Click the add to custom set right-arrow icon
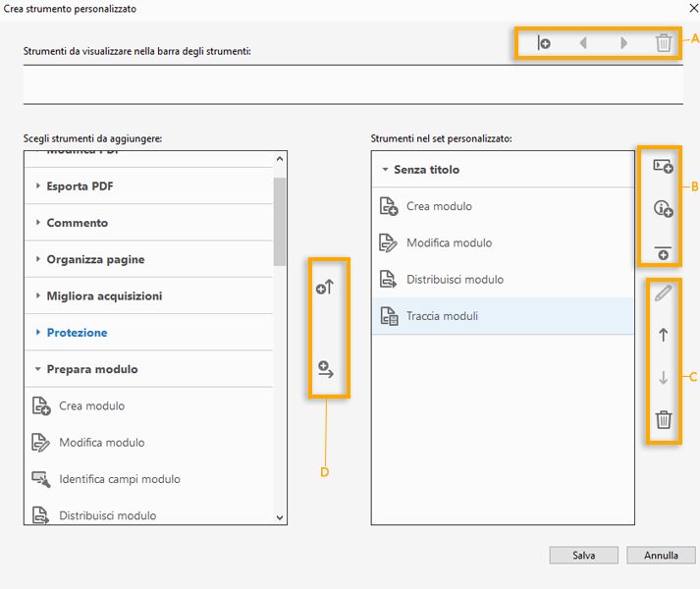 [x=327, y=369]
